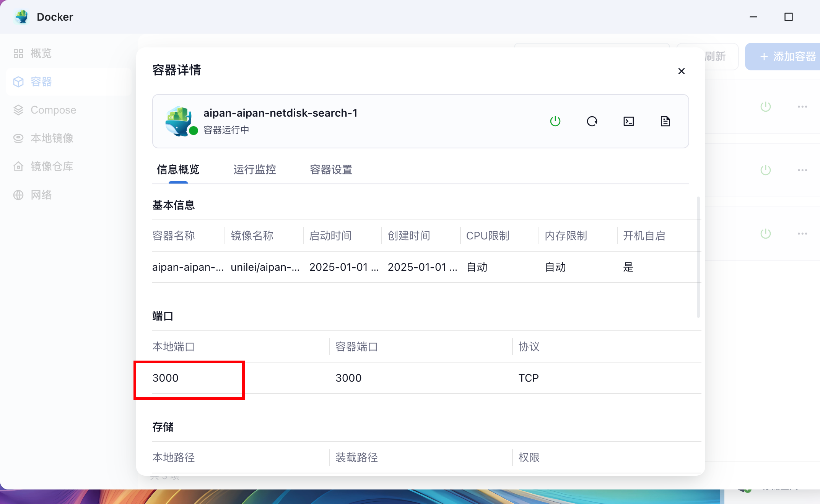Toggle power of second container row in list
The width and height of the screenshot is (820, 504).
click(766, 170)
